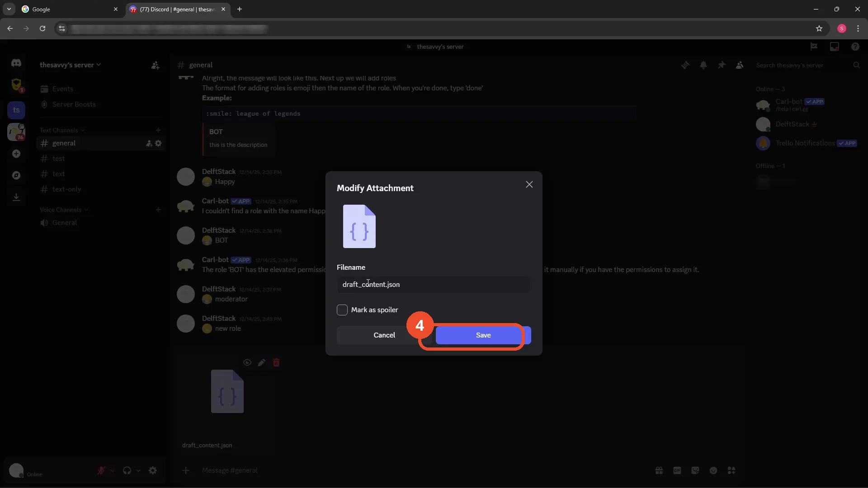Add a server with plus icon
Image resolution: width=868 pixels, height=488 pixels.
tap(16, 154)
